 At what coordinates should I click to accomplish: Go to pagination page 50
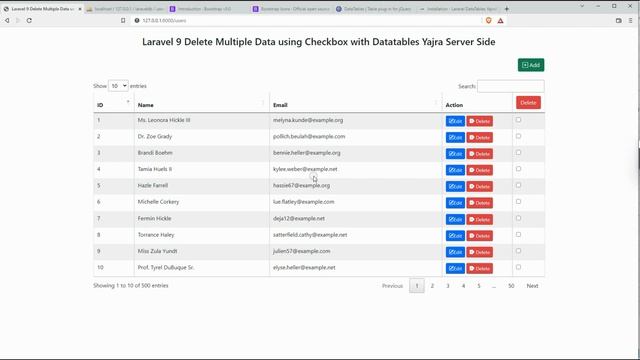click(x=511, y=286)
